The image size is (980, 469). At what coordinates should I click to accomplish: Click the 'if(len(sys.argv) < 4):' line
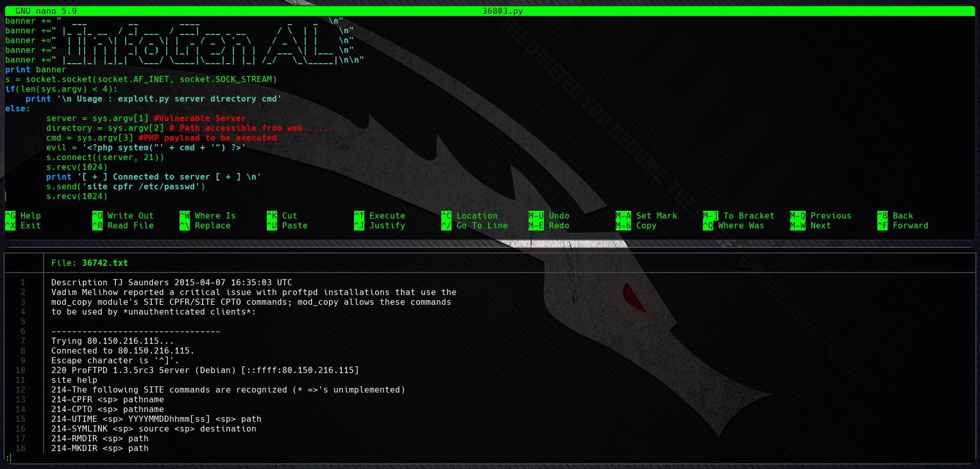pyautogui.click(x=62, y=89)
